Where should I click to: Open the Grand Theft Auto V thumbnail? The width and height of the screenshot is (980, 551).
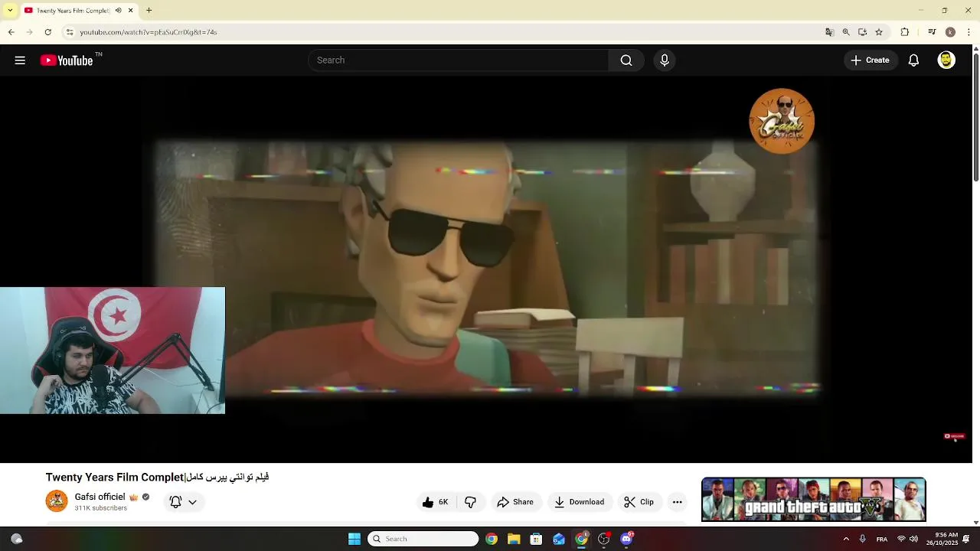coord(814,499)
